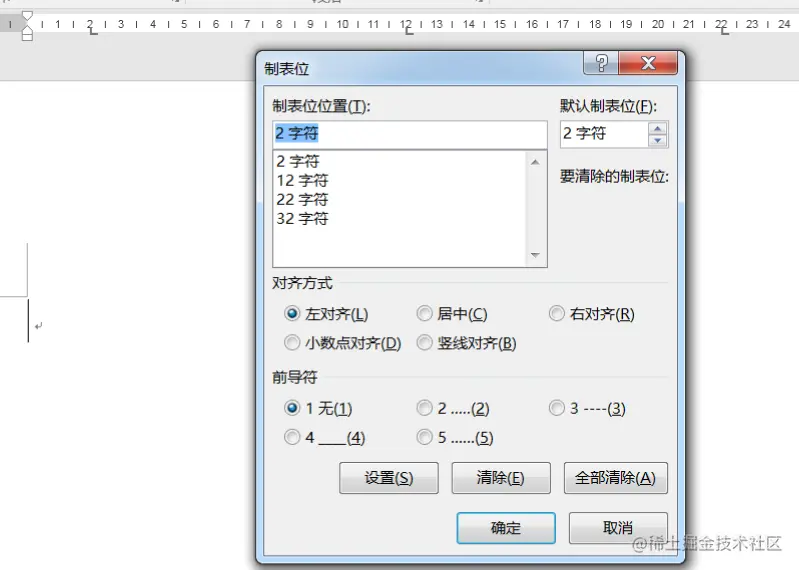Viewport: 799px width, 570px height.
Task: Click the 清除(E) button
Action: [x=501, y=478]
